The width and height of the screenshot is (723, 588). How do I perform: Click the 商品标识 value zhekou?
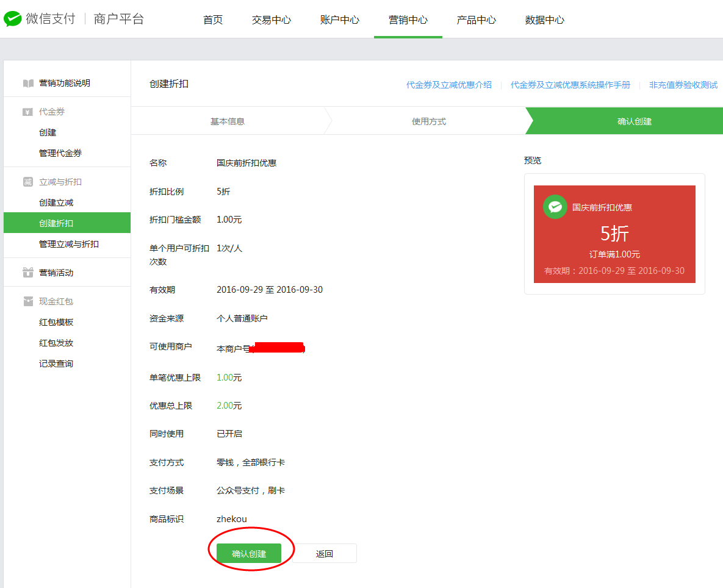pos(231,519)
